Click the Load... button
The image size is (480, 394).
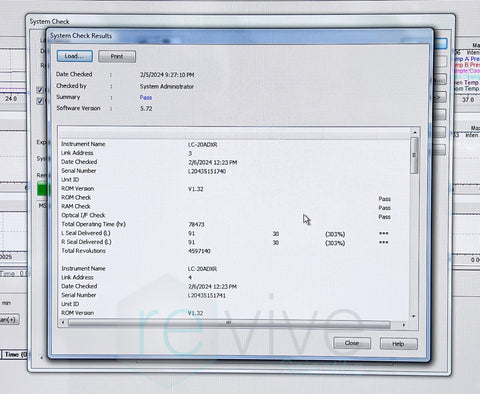click(x=75, y=56)
